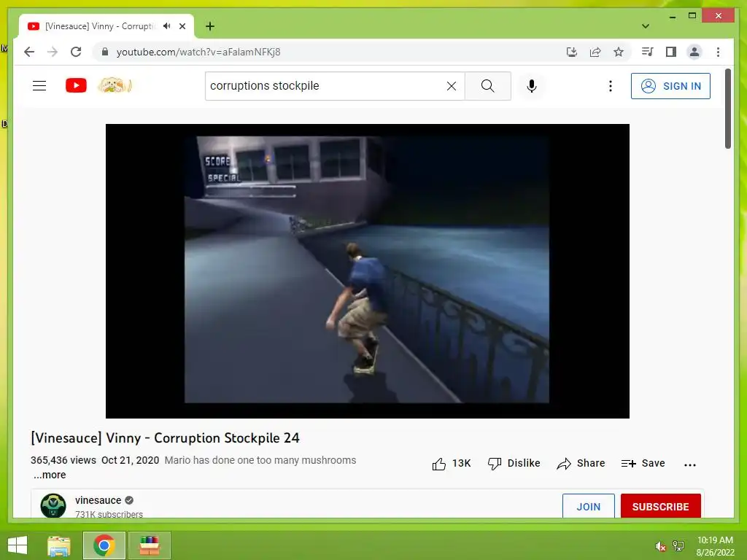
Task: Click the YouTube doodle beside the logo
Action: coord(115,86)
